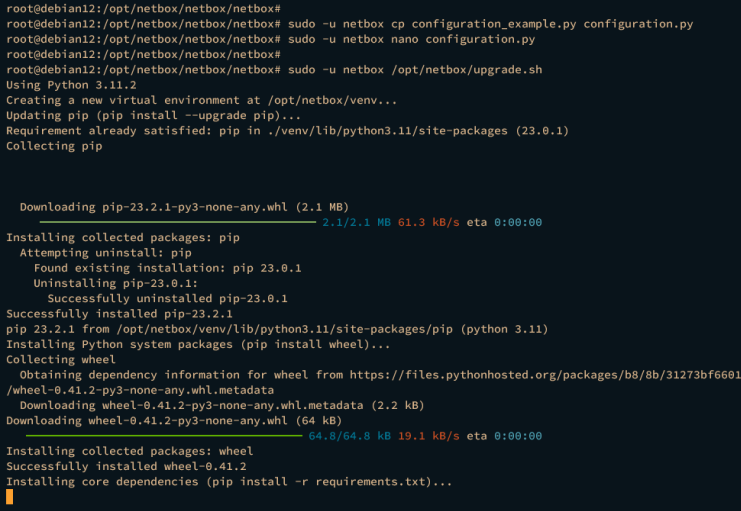
Task: Select the "Successfully uninstalled pip-23.0.1" line
Action: (x=167, y=298)
